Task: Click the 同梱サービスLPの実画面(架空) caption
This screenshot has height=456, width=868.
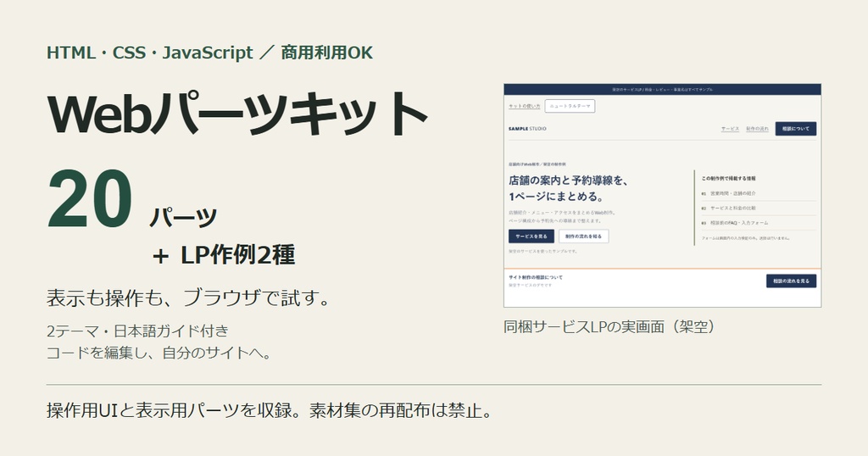Action: [609, 326]
